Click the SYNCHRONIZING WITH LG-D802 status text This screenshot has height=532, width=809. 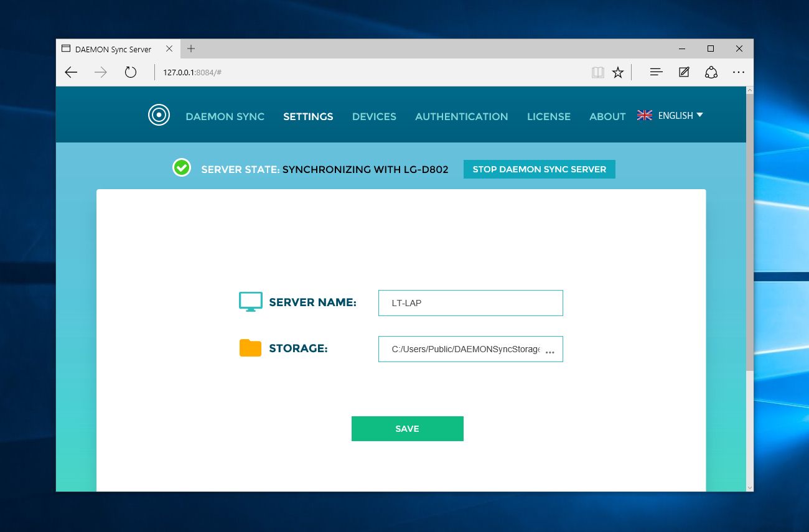click(x=365, y=169)
